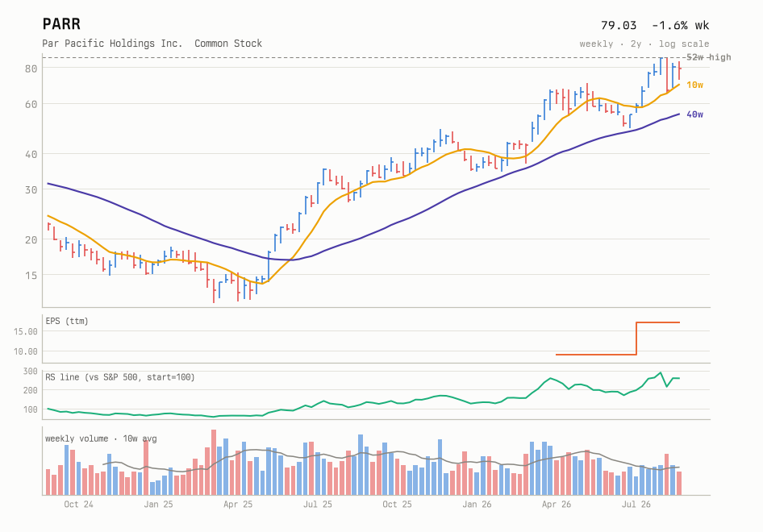The height and width of the screenshot is (532, 763).
Task: Click the -1.6% wk change value
Action: (680, 25)
